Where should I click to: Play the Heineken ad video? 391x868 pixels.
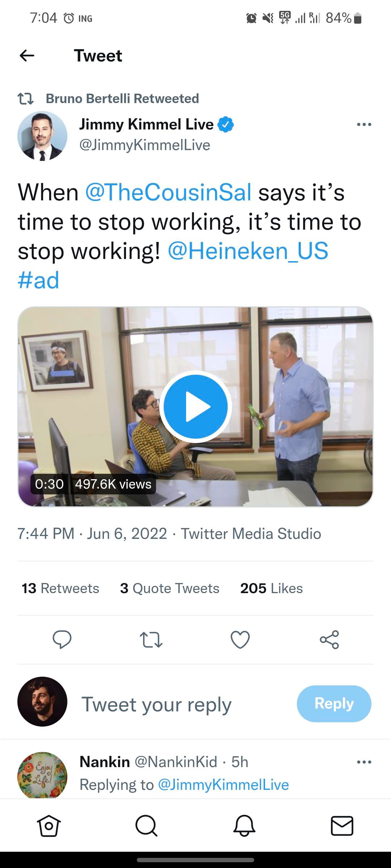click(x=195, y=407)
